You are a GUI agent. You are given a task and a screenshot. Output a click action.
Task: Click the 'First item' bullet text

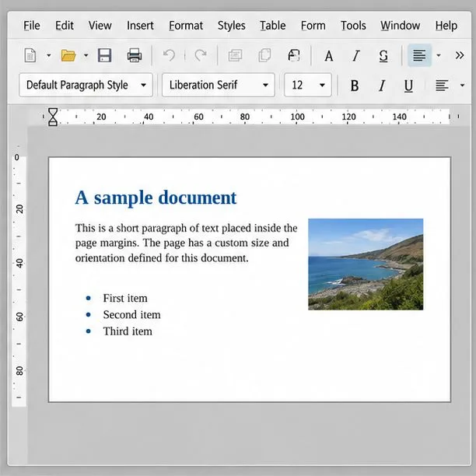click(x=125, y=298)
